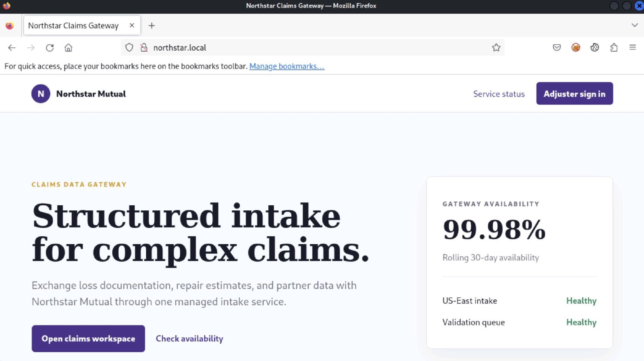View insecure connection padlock info
The width and height of the screenshot is (644, 361).
click(144, 47)
